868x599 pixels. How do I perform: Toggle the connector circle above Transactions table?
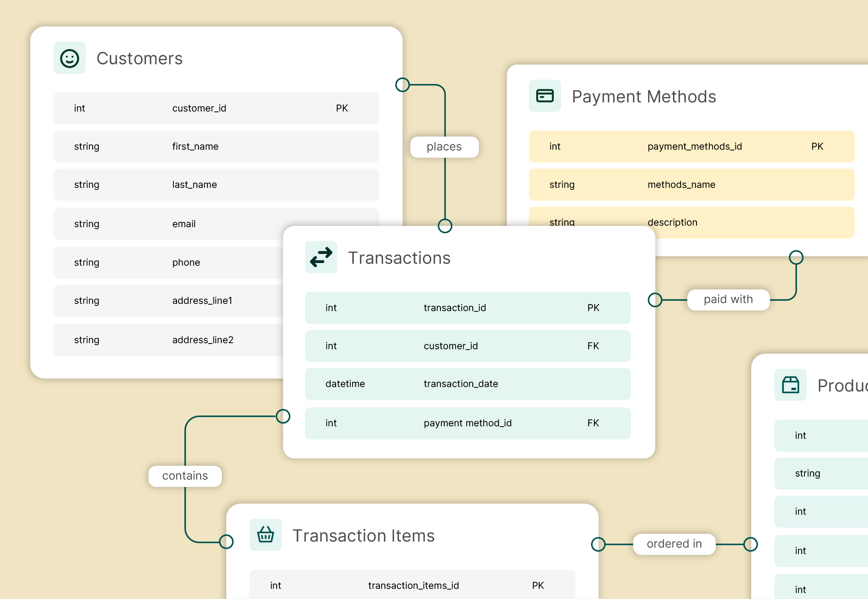[445, 227]
